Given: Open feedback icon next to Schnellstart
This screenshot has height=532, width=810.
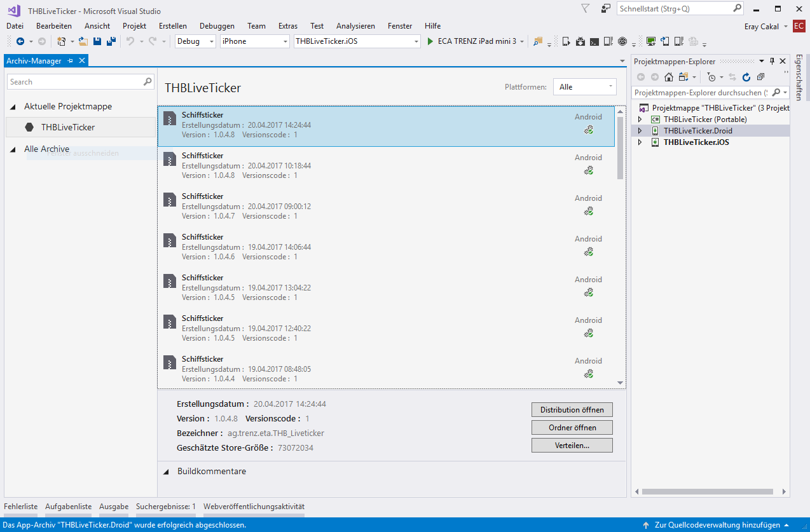Looking at the screenshot, I should [x=606, y=9].
